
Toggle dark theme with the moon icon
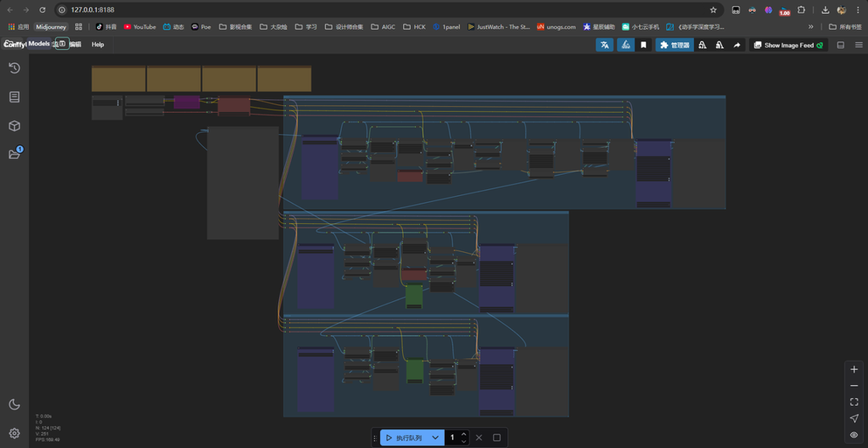click(14, 404)
